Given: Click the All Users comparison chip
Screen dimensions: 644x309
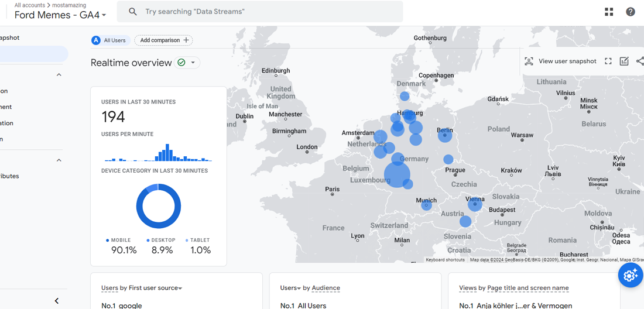Looking at the screenshot, I should click(111, 40).
